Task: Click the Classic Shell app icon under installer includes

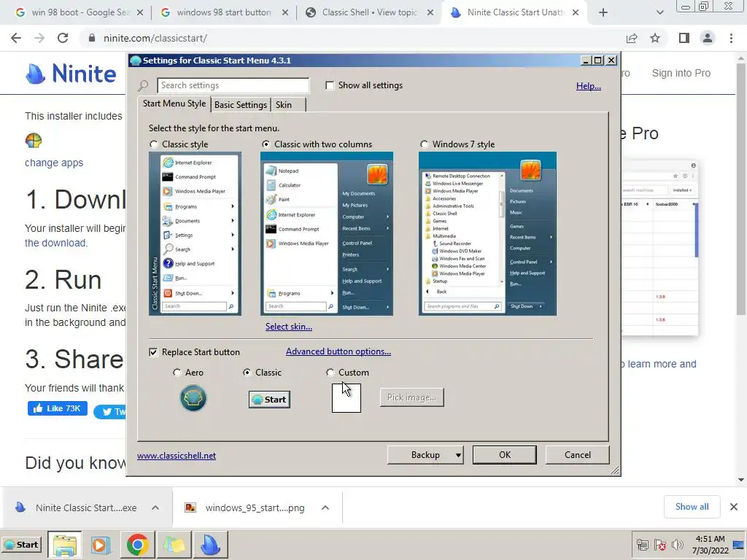Action: click(x=34, y=141)
